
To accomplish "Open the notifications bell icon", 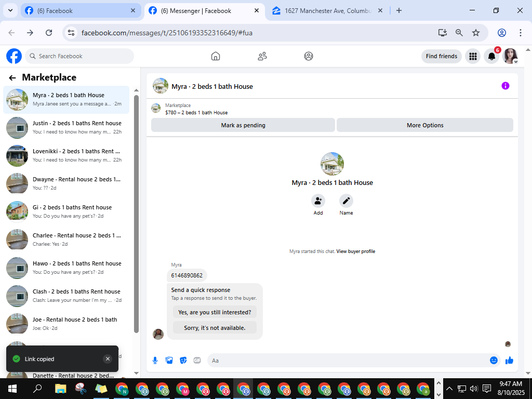I will tap(491, 56).
